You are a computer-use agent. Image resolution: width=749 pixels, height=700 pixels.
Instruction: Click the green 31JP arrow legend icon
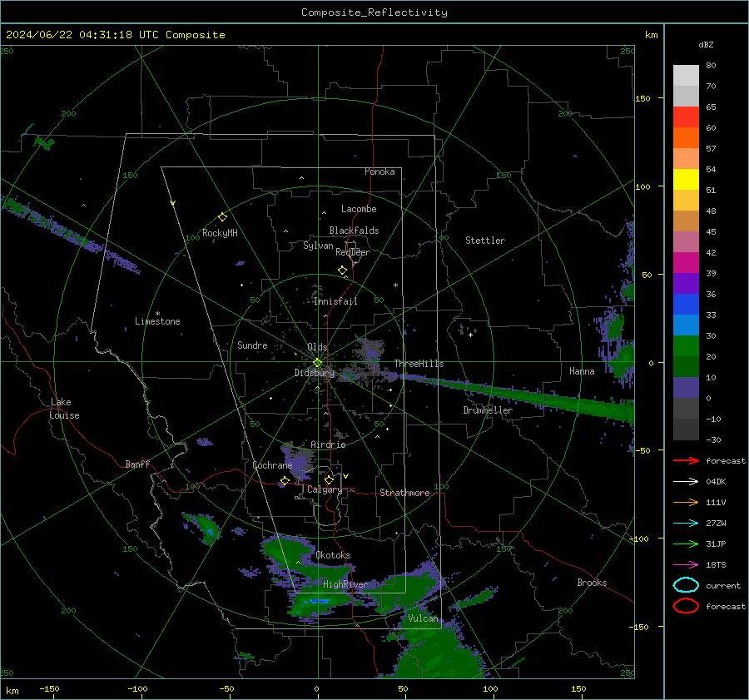pyautogui.click(x=686, y=544)
